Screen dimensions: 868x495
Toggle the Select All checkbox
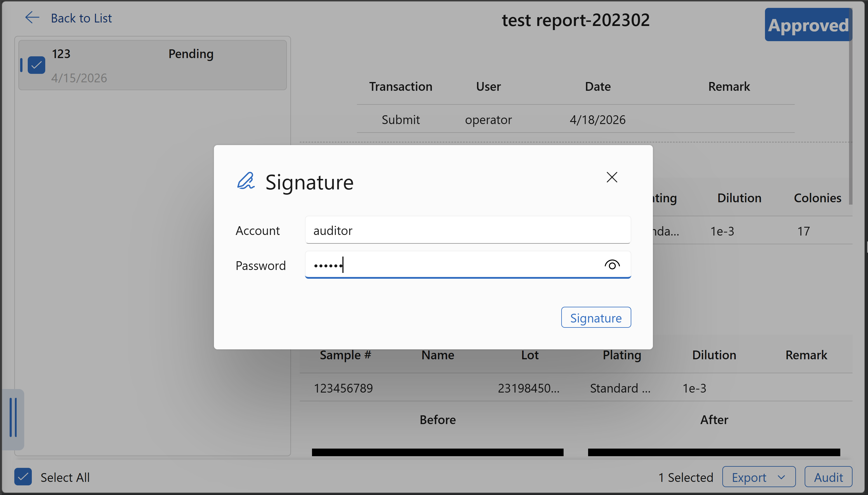[23, 477]
